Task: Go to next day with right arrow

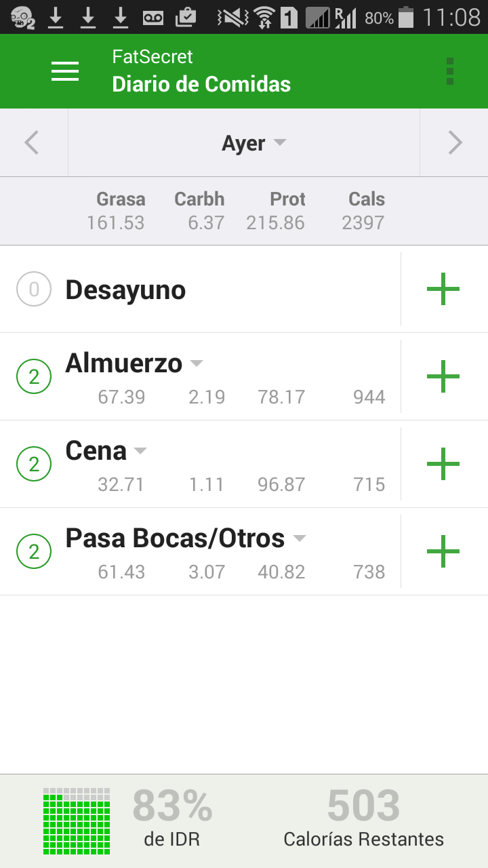Action: [455, 143]
